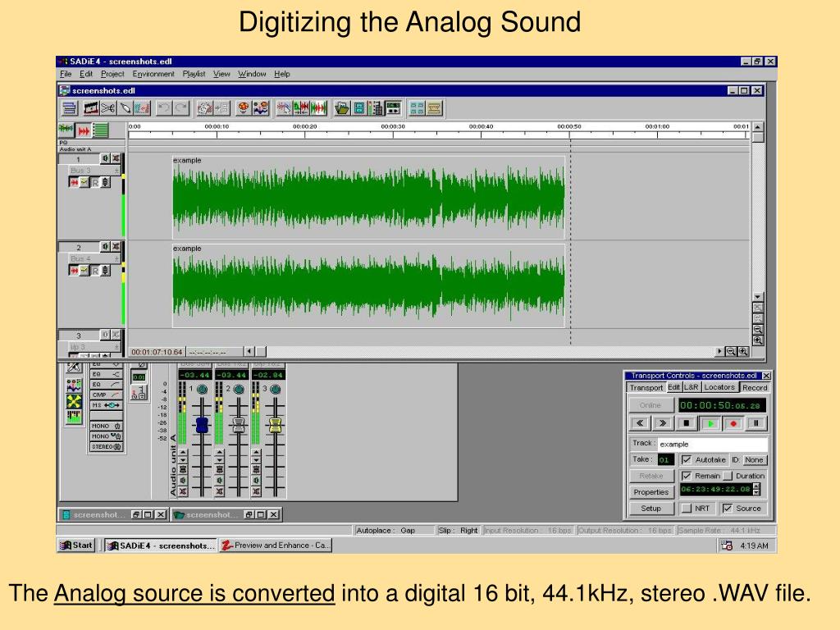The width and height of the screenshot is (840, 630).
Task: Click the pan knob on mixer channel 3
Action: coord(276,390)
